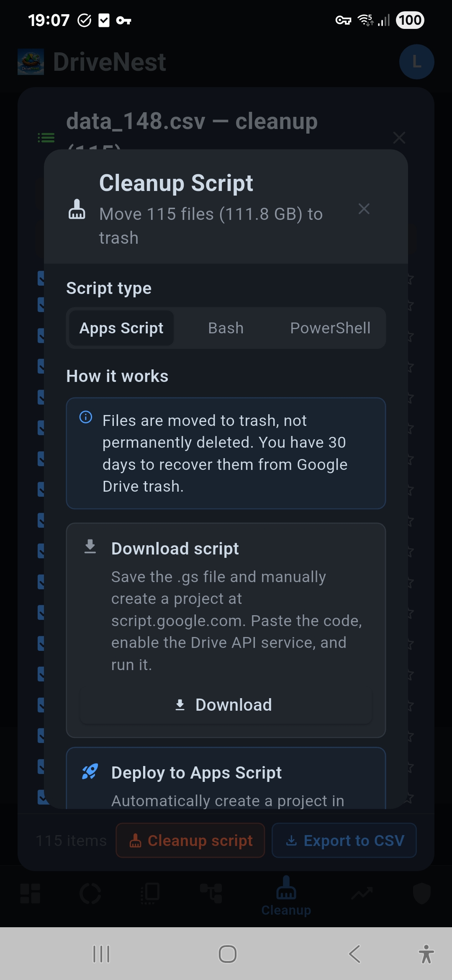Viewport: 452px width, 980px height.
Task: Tap the DriveNest logo
Action: 31,62
